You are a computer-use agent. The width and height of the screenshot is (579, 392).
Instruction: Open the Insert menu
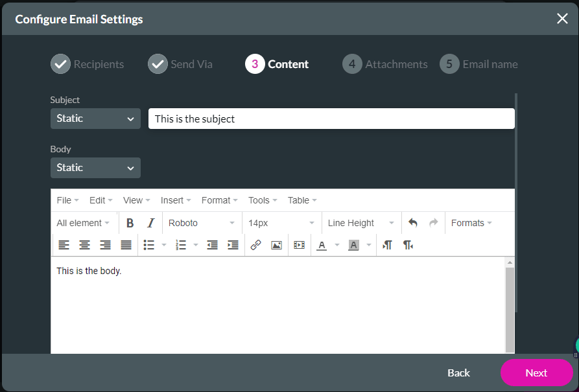[x=175, y=200]
